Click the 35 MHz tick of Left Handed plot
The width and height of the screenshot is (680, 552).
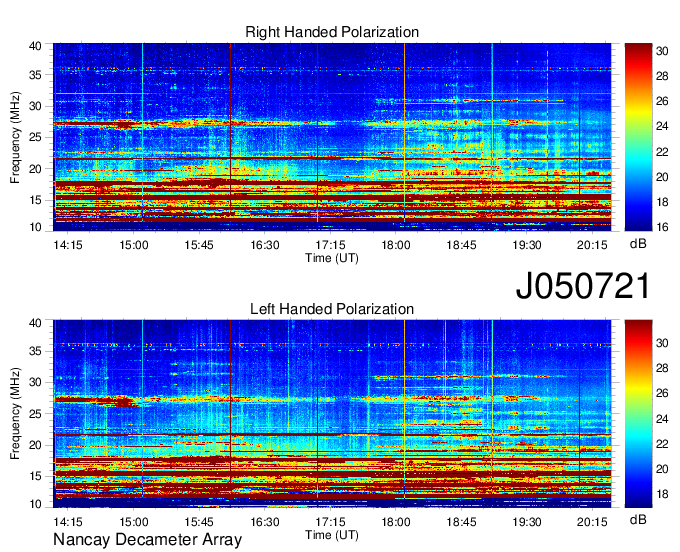click(35, 351)
